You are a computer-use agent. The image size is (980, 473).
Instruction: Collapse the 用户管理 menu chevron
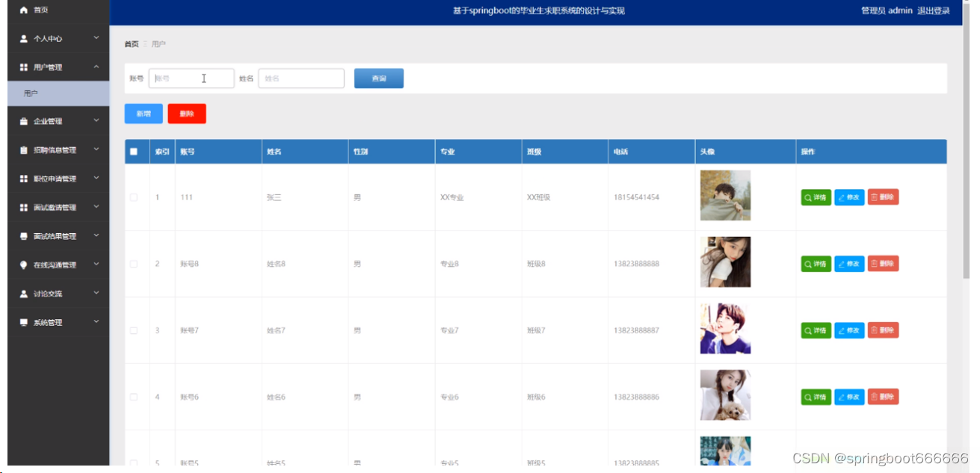pyautogui.click(x=96, y=67)
